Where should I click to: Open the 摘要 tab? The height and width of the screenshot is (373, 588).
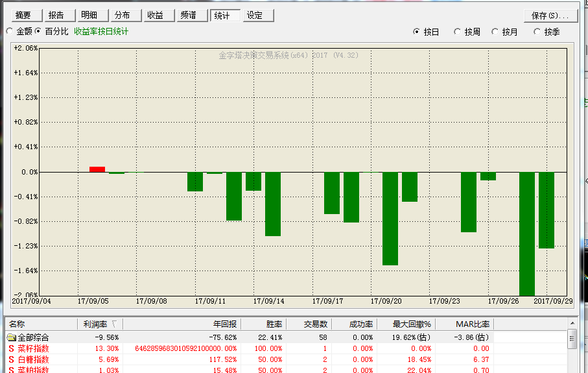[x=23, y=16]
